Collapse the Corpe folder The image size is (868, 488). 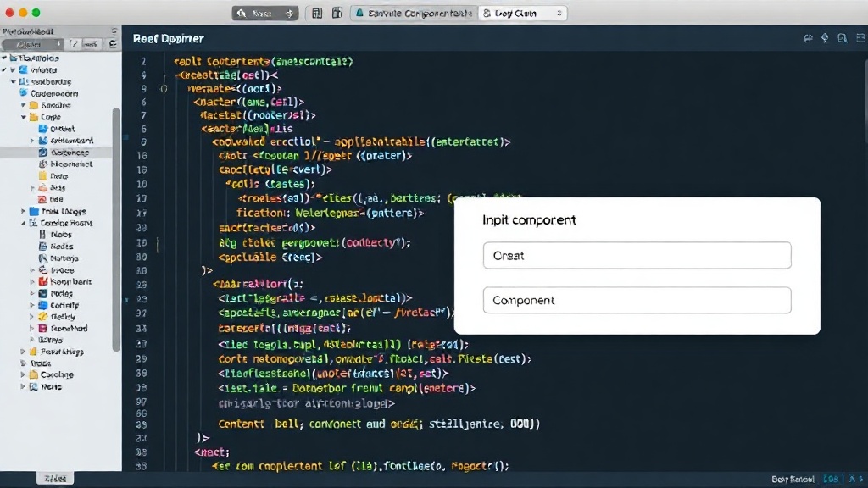23,117
